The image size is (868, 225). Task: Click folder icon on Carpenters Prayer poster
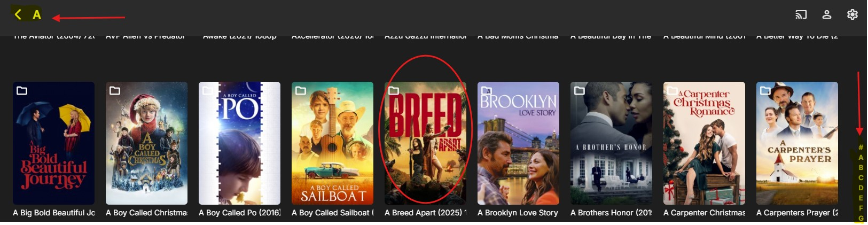(x=765, y=90)
